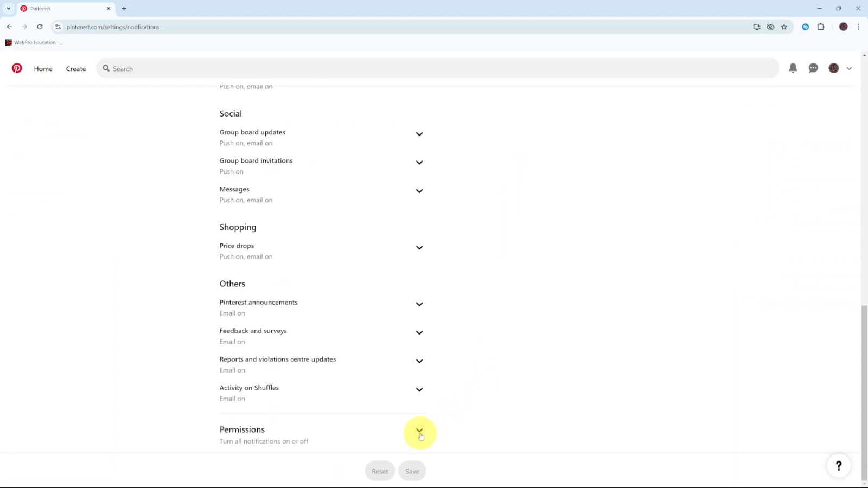Click the 'Price drops' label
This screenshot has width=868, height=488.
[x=237, y=246]
